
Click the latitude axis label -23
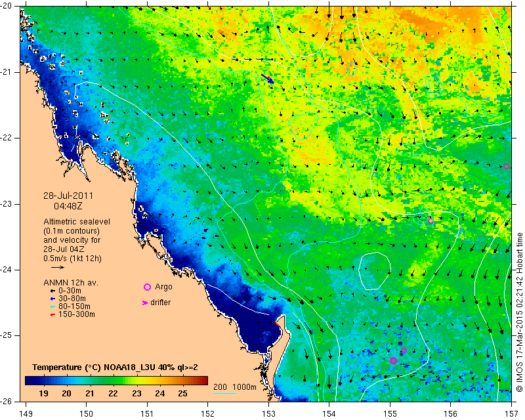(x=7, y=203)
